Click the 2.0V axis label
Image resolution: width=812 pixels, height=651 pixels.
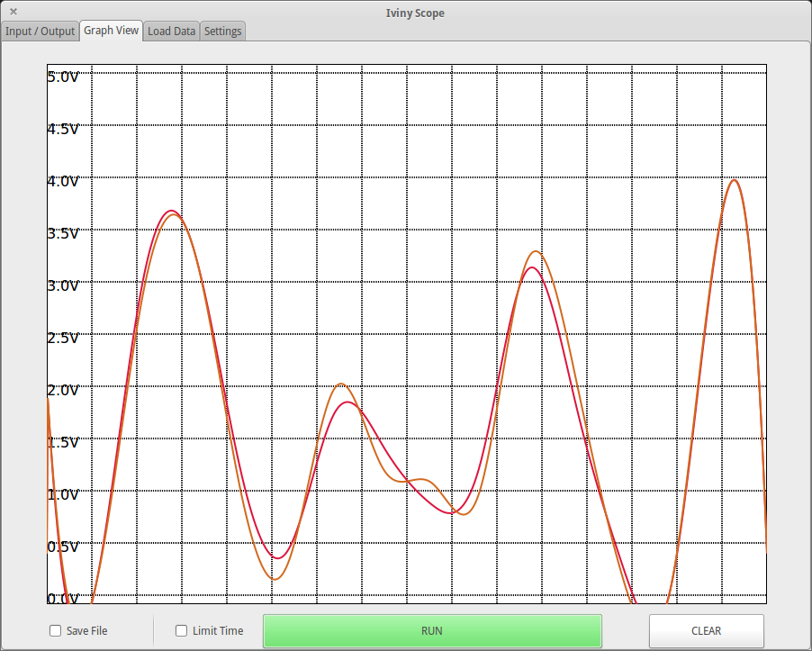(63, 390)
